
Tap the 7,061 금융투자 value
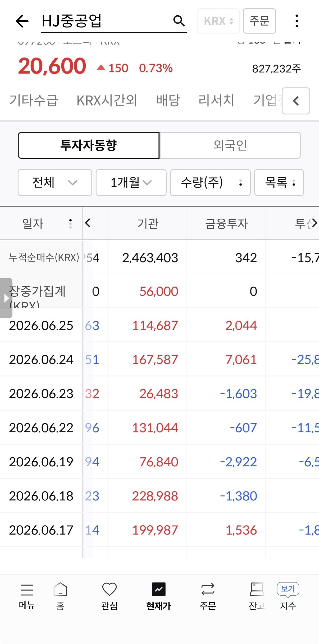click(241, 360)
